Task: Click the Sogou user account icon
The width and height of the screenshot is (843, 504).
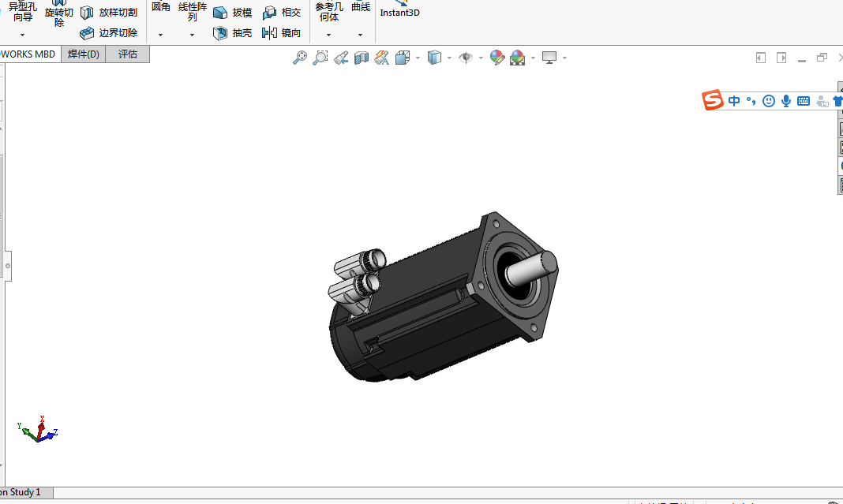Action: point(822,100)
